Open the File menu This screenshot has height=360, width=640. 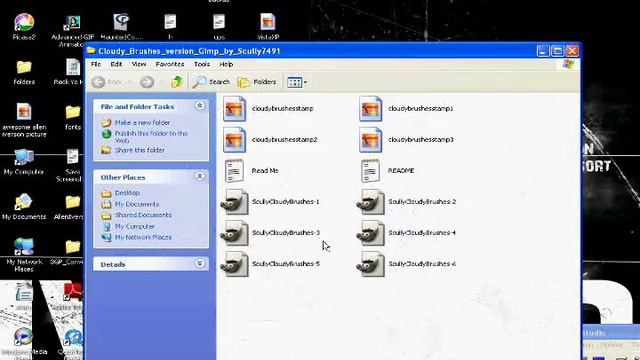[96, 64]
